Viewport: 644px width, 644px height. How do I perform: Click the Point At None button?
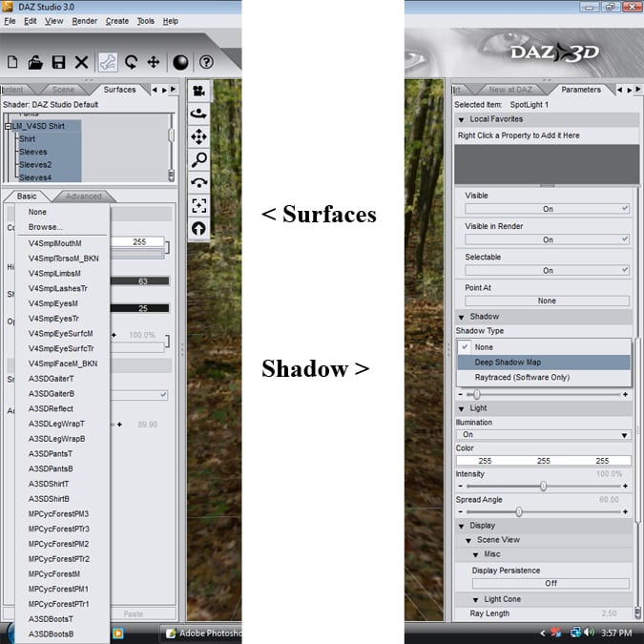tap(547, 301)
